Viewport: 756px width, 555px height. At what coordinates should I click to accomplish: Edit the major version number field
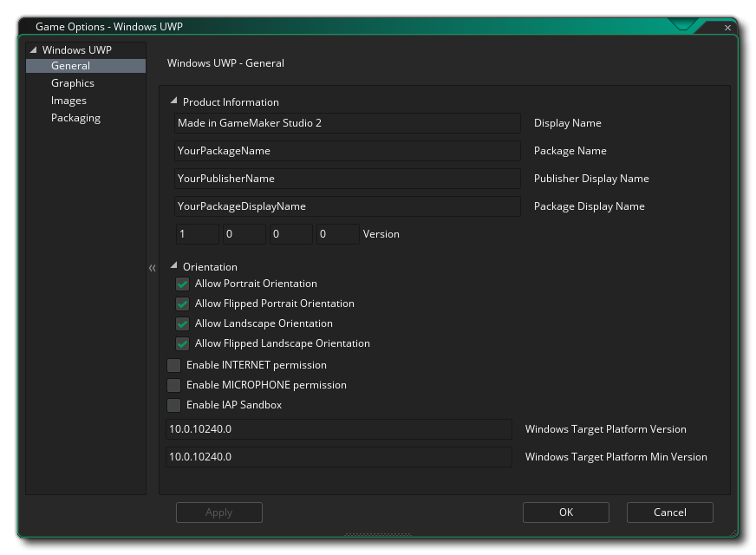[197, 233]
